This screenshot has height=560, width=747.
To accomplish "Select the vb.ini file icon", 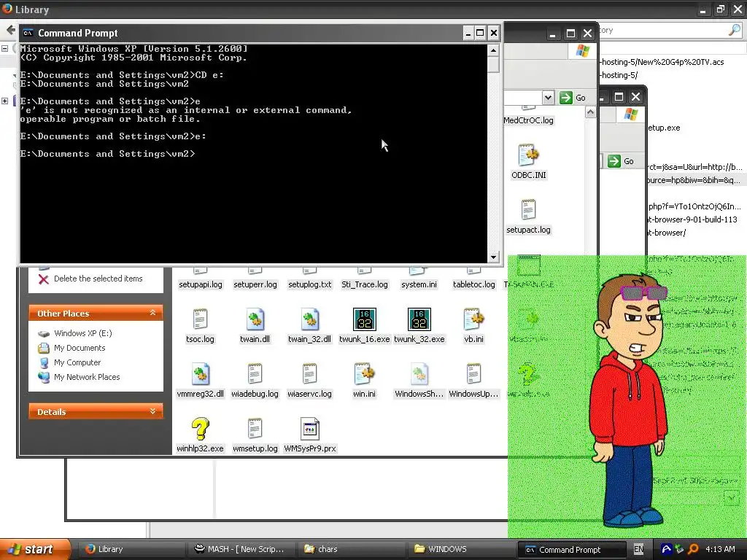I will [x=473, y=319].
